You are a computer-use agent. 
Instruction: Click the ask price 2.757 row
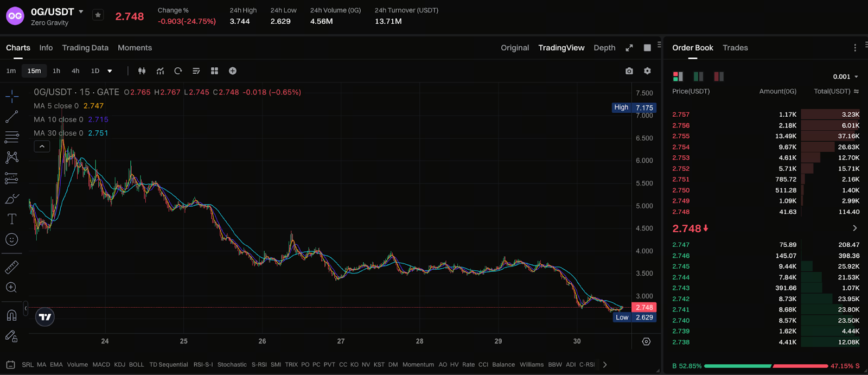(x=765, y=115)
